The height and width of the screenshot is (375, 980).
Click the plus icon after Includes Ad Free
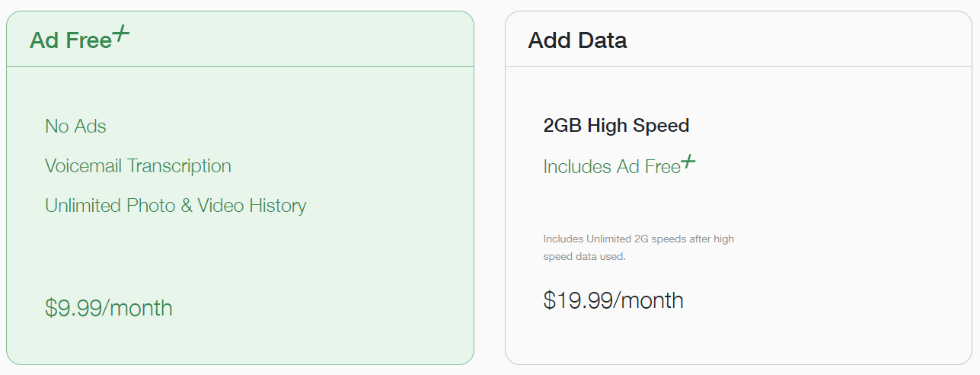(688, 161)
